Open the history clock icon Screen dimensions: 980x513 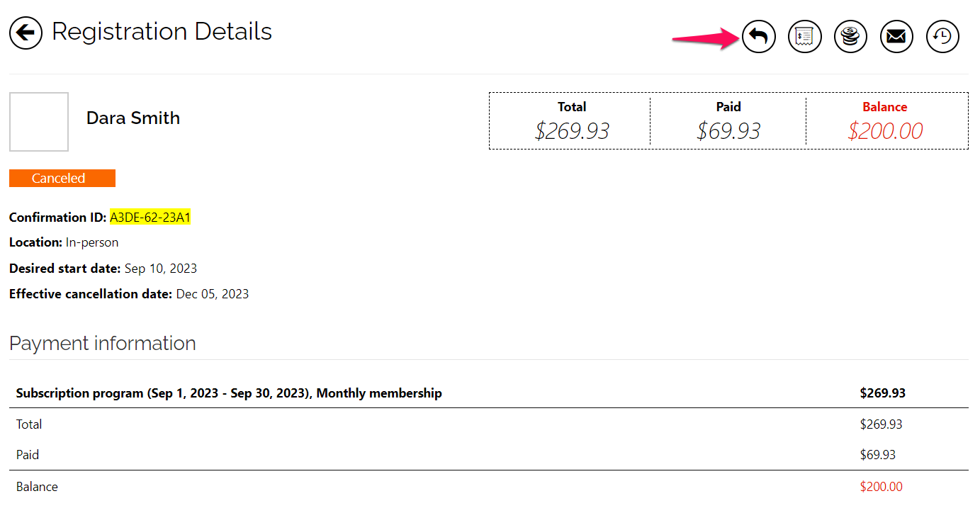click(942, 36)
